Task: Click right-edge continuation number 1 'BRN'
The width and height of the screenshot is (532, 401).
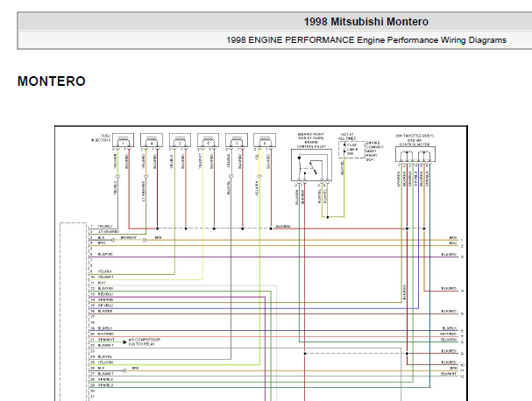Action: (457, 239)
